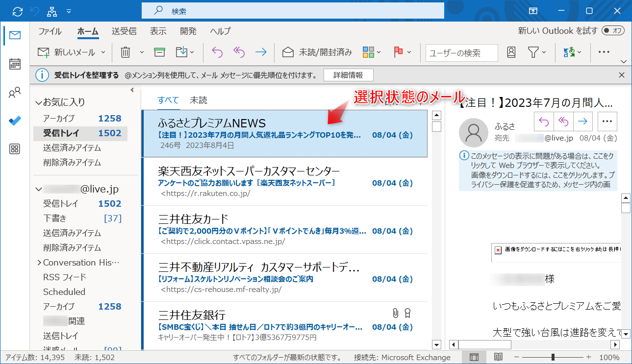The width and height of the screenshot is (632, 364).
Task: Click the Details button in info bar
Action: [x=348, y=75]
